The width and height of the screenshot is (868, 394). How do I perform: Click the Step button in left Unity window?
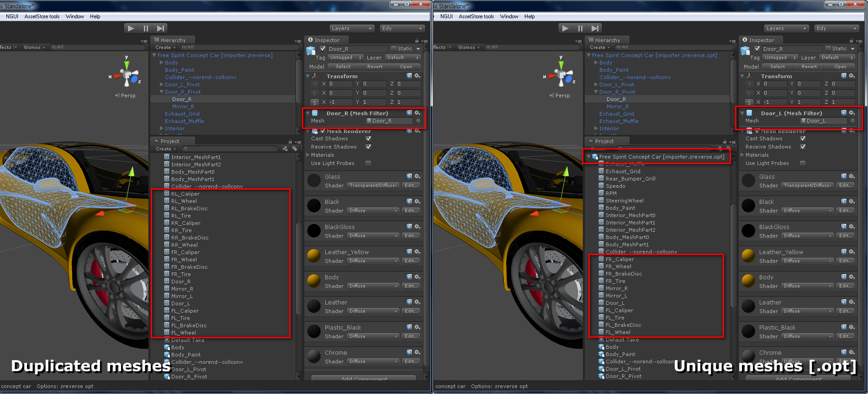[x=160, y=28]
